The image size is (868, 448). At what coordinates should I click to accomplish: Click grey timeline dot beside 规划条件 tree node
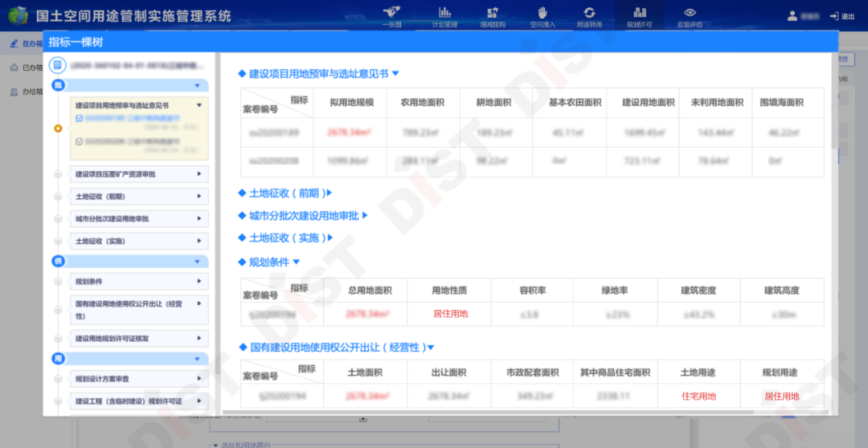click(58, 282)
